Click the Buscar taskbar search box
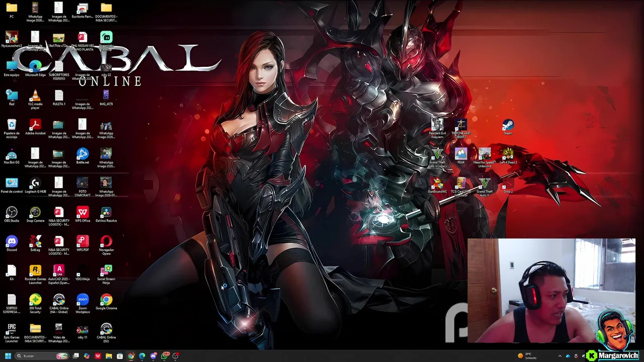Viewport: 644px width, 362px height. click(x=42, y=356)
